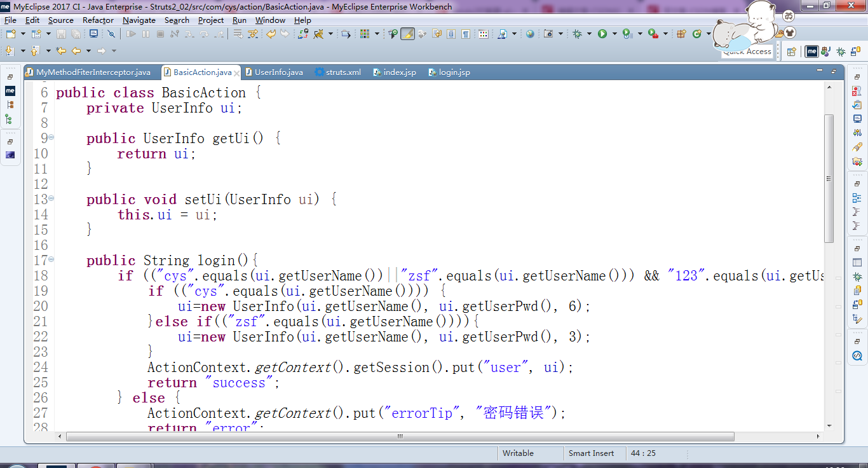Click the Back navigation arrow
The height and width of the screenshot is (468, 868).
coord(76,50)
